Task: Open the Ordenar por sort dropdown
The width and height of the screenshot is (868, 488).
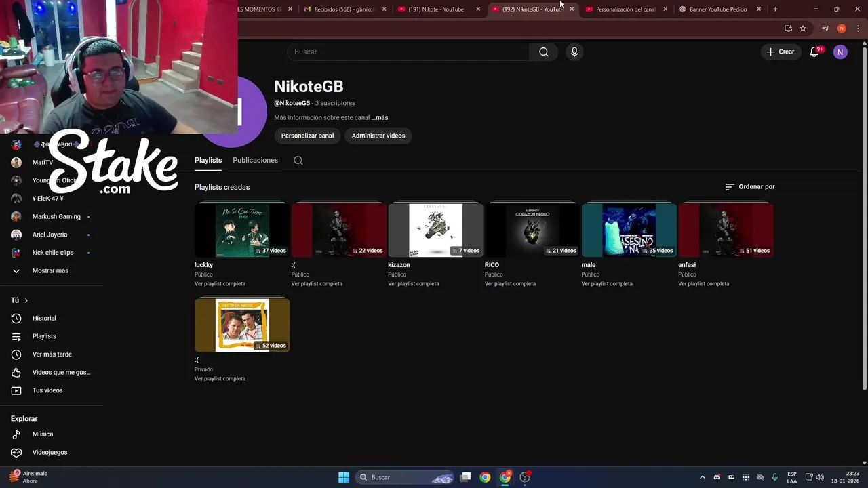Action: pos(750,187)
